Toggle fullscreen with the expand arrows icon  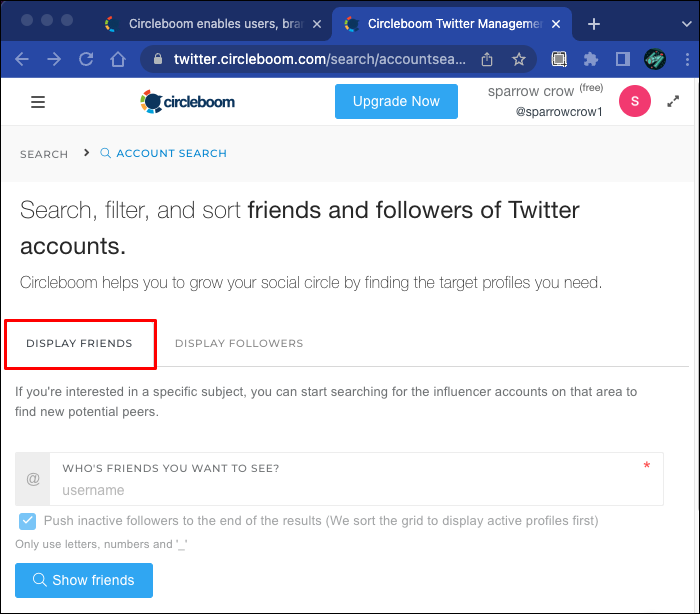673,101
